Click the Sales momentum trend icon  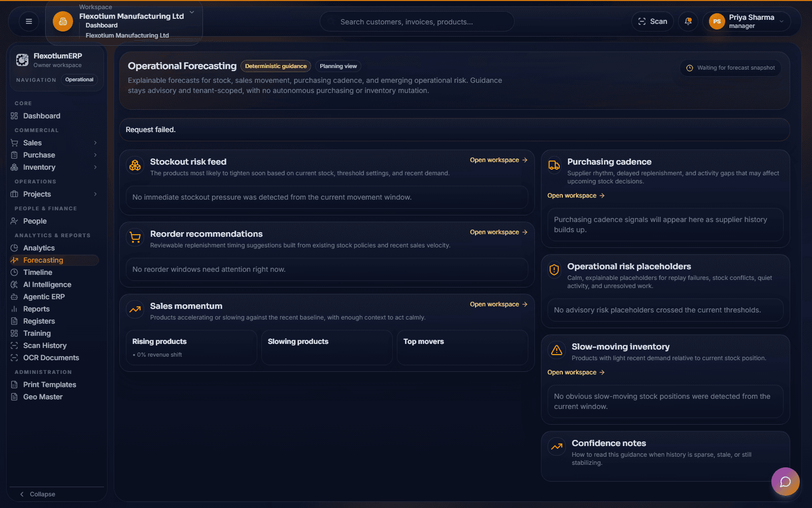pyautogui.click(x=135, y=310)
